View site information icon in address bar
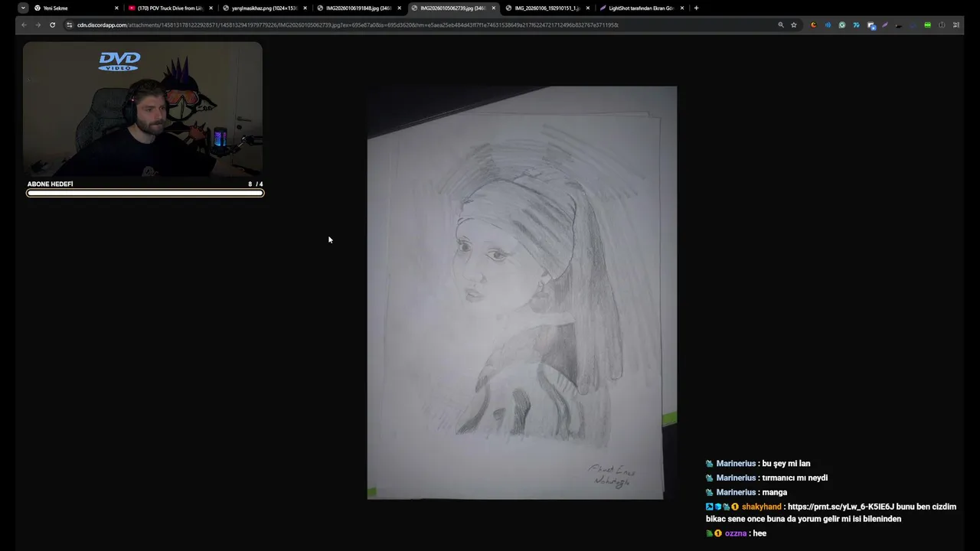 tap(70, 24)
